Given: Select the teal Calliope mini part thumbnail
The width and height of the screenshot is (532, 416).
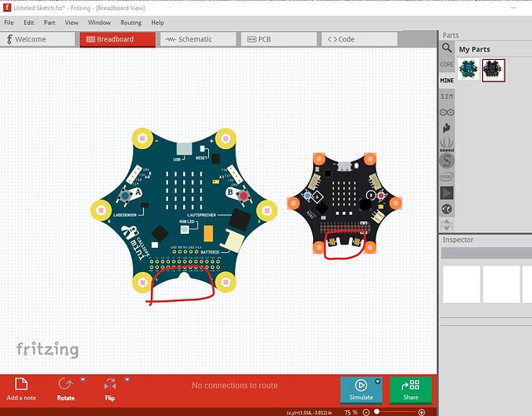Looking at the screenshot, I should [x=468, y=69].
